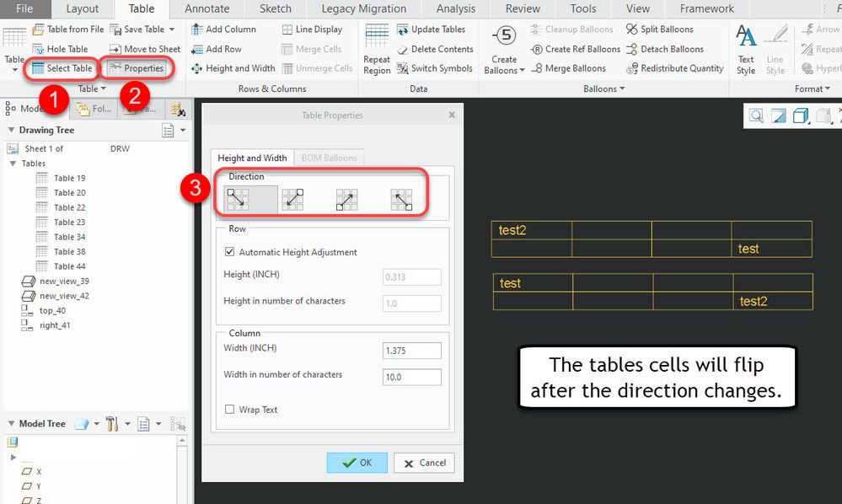Switch to the Analysis tab
This screenshot has width=842, height=504.
click(455, 8)
